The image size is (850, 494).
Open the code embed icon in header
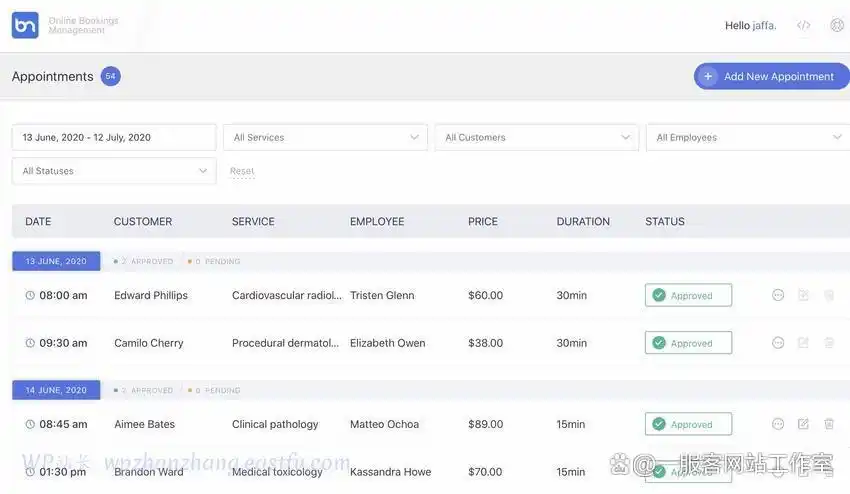point(803,25)
